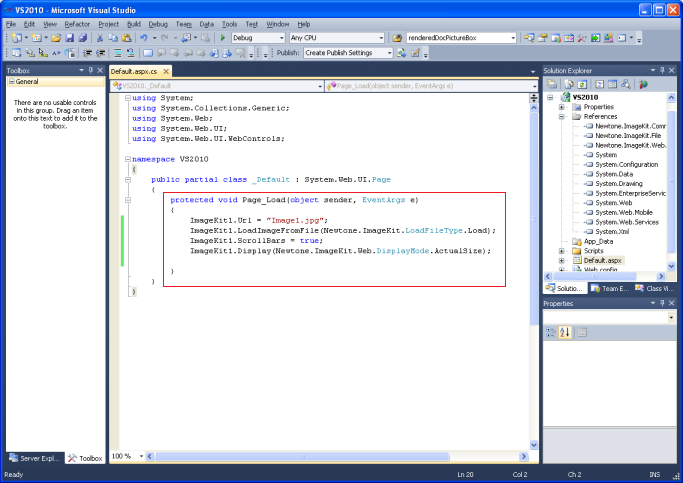
Task: Click the Show All Files icon in Solution Explorer
Action: [569, 84]
